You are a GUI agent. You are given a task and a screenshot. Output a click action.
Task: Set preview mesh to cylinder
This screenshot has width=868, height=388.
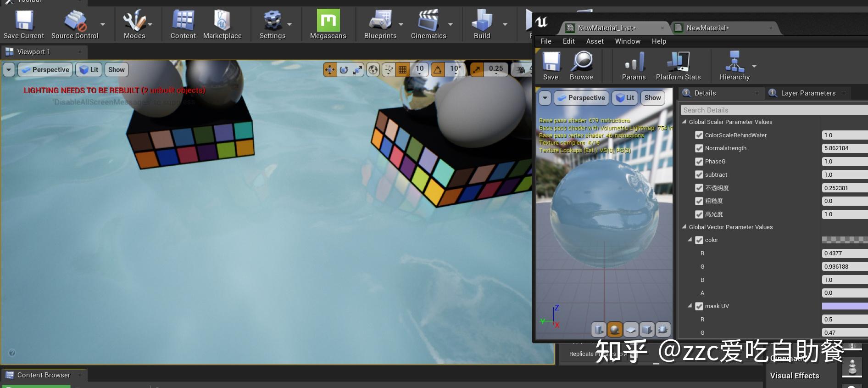point(599,329)
